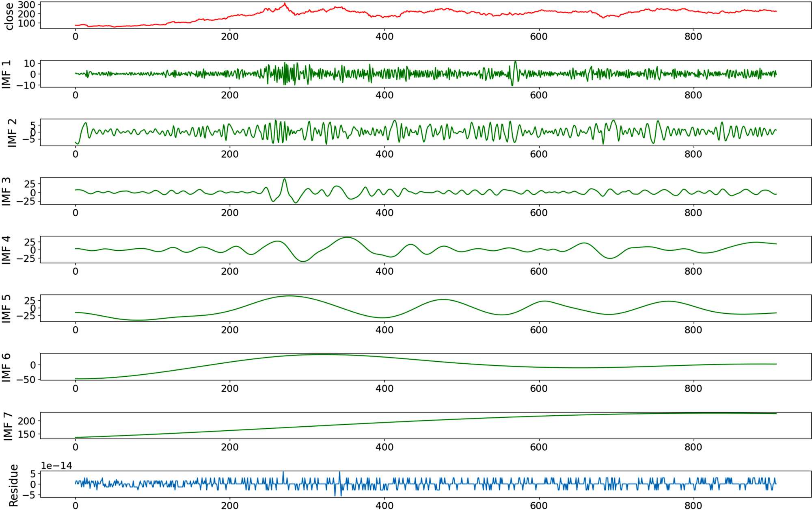The height and width of the screenshot is (510, 812).
Task: Click the 'IMF 7' y-axis label
Action: pyautogui.click(x=8, y=426)
